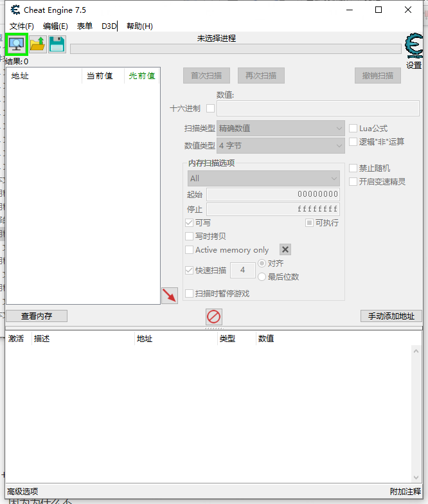Screen dimensions: 428x504
Task: Click the 描述 column header
Action: click(x=83, y=338)
